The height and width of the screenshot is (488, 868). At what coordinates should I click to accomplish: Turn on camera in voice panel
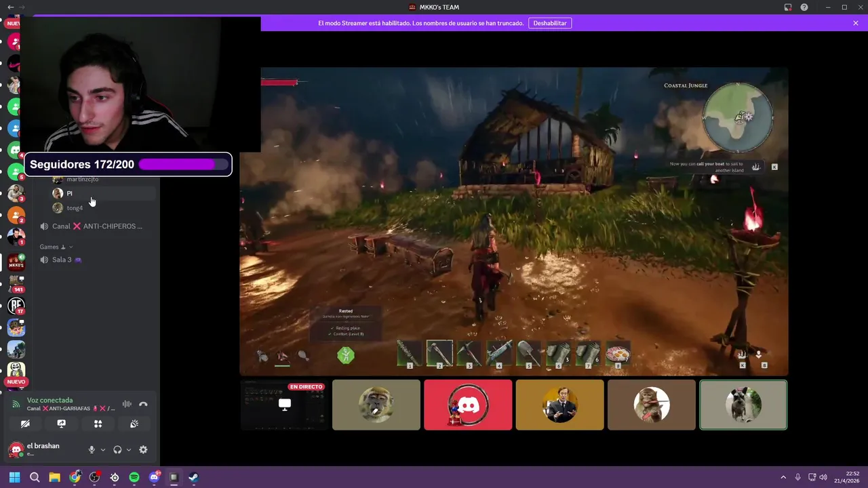[25, 424]
